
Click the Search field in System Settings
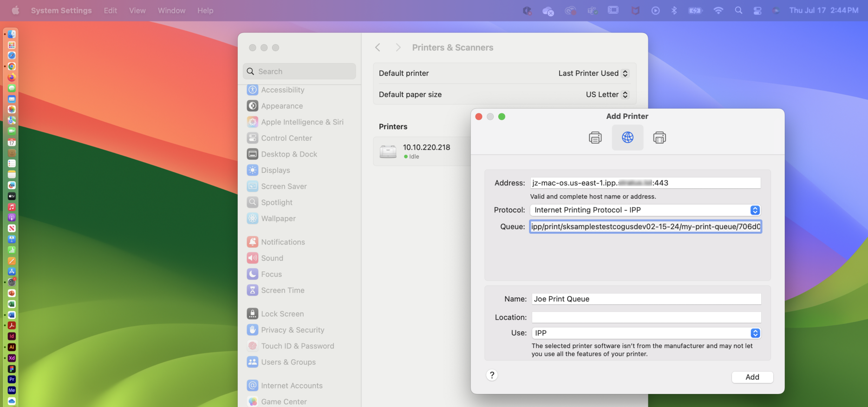pos(300,72)
